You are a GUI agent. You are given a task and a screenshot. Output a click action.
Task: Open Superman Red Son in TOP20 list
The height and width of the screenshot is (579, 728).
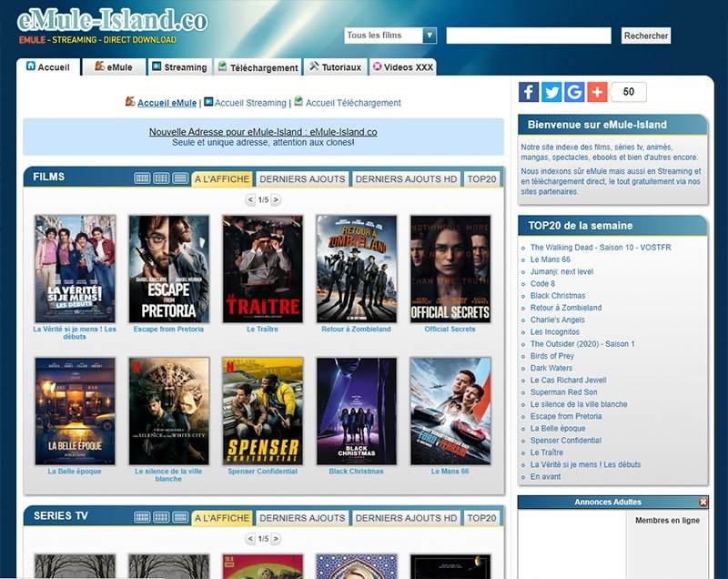pyautogui.click(x=563, y=392)
